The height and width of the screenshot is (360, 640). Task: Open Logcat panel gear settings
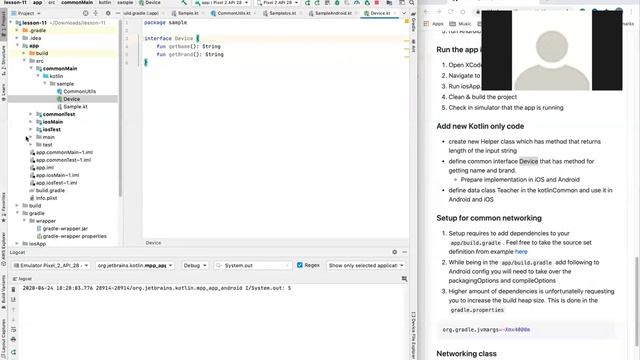pyautogui.click(x=394, y=252)
